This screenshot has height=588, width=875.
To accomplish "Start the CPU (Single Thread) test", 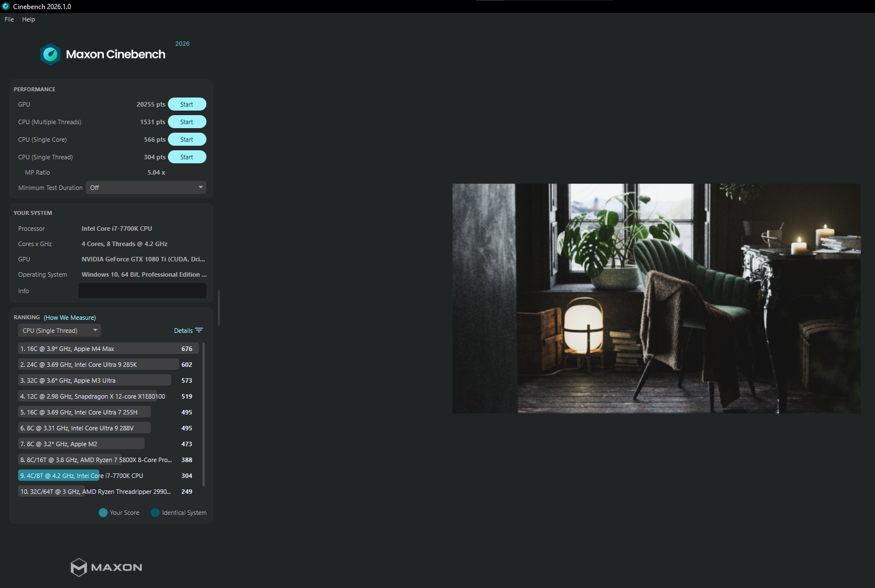I will click(187, 157).
